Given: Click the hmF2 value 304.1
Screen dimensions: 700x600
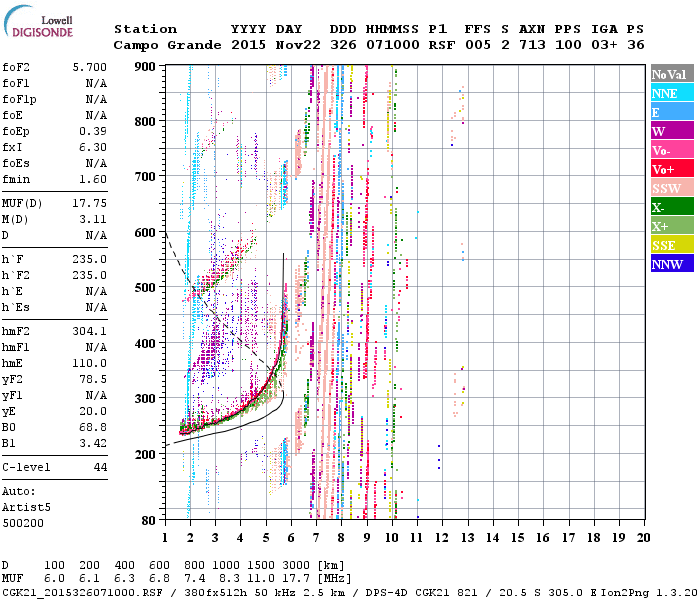Looking at the screenshot, I should [x=90, y=331].
